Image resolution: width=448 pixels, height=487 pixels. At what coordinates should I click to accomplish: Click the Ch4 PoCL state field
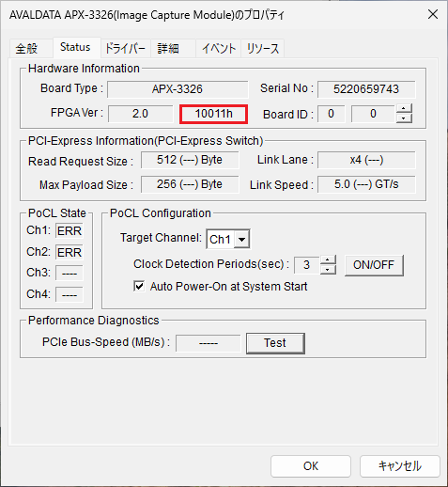(x=70, y=294)
